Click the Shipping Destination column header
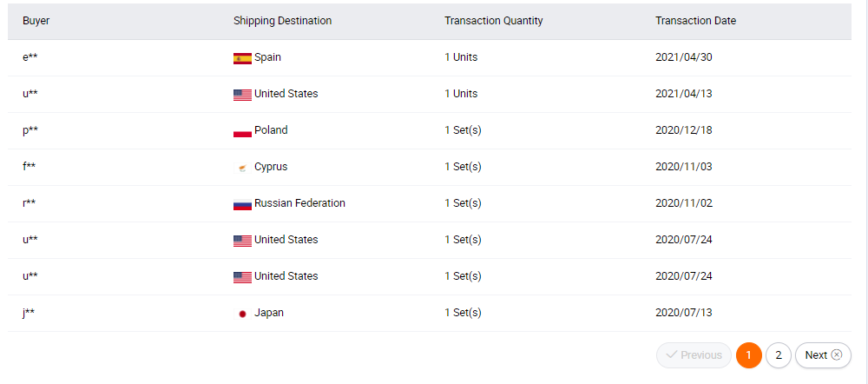The height and width of the screenshot is (384, 868). (x=282, y=21)
